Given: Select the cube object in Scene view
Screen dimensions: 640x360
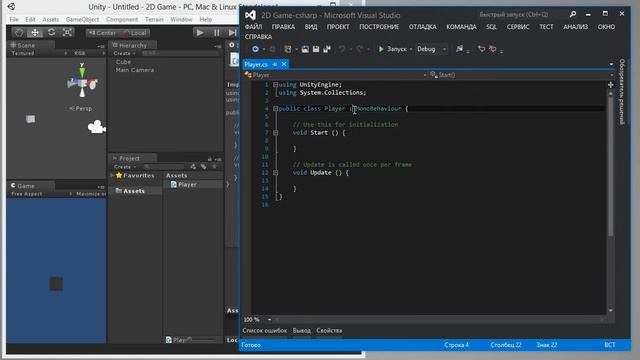Looking at the screenshot, I should tap(31, 119).
